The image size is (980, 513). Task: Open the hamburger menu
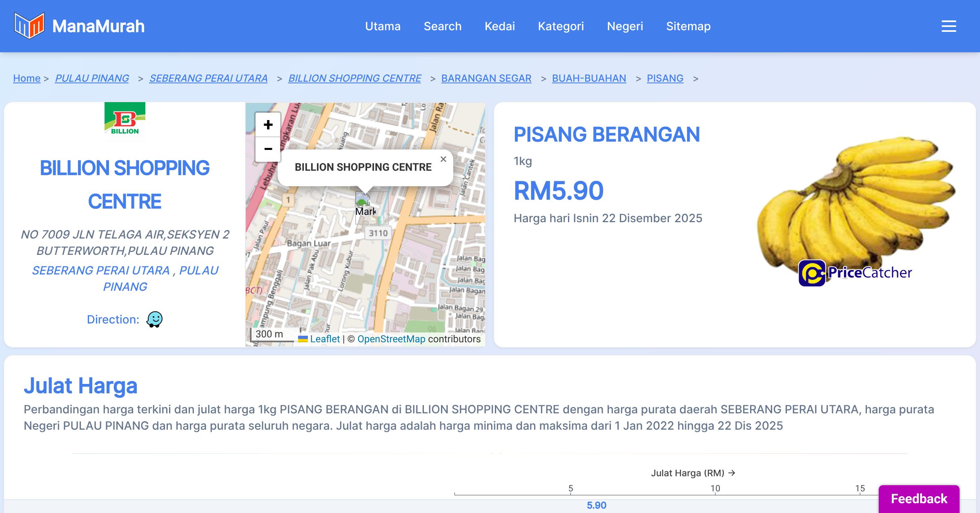[949, 26]
